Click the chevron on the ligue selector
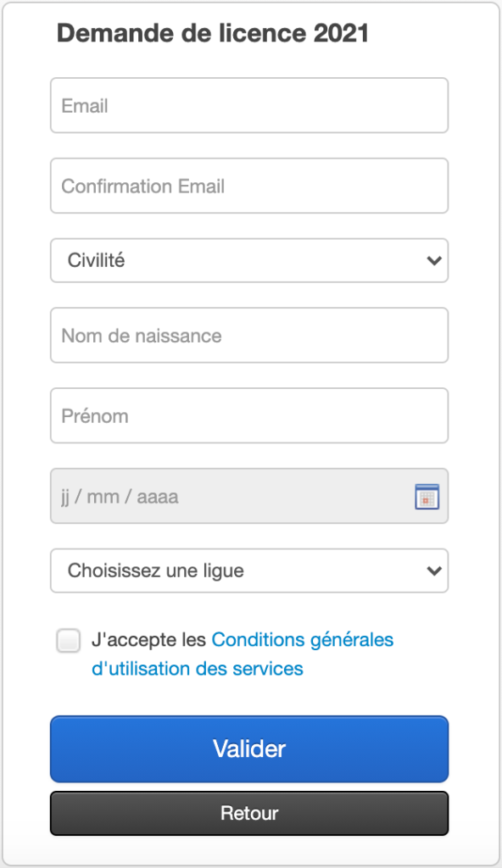 434,570
